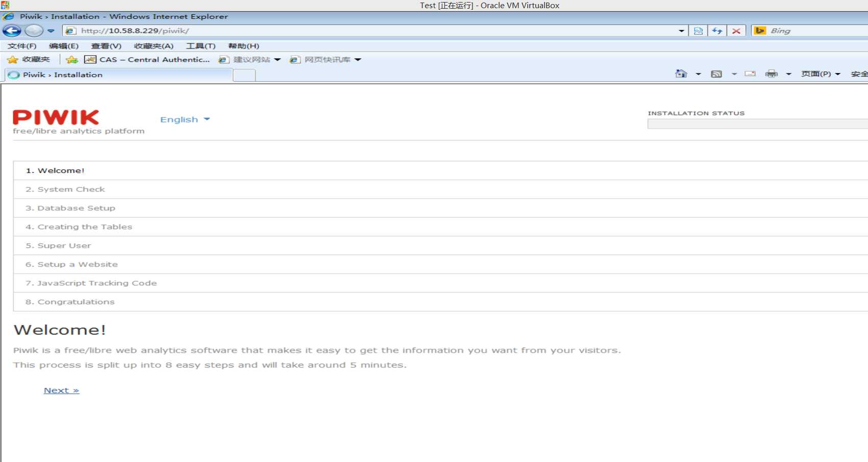The width and height of the screenshot is (868, 462).
Task: Open the CAS – Central Authentic... bookmark
Action: 147,60
